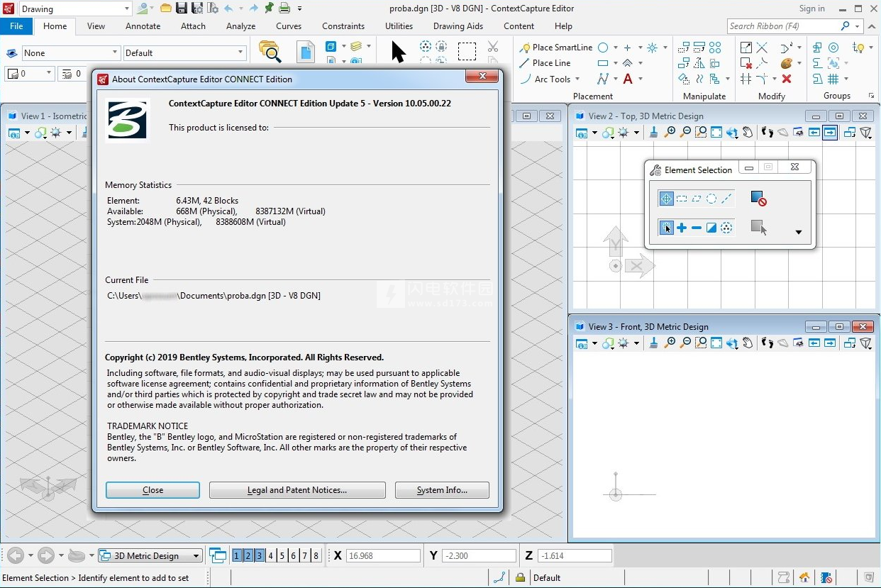Screen dimensions: 881x588
Task: Click View Previous in View 2
Action: pos(814,133)
